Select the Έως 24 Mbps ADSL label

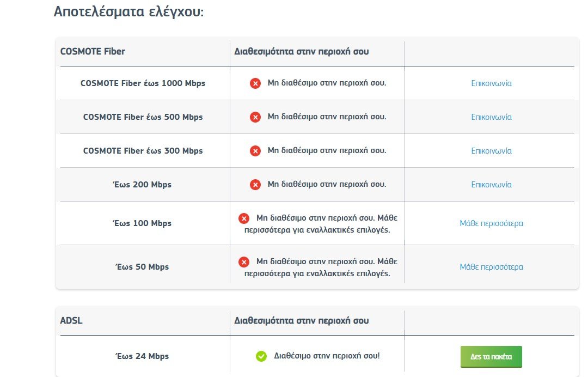pos(142,356)
